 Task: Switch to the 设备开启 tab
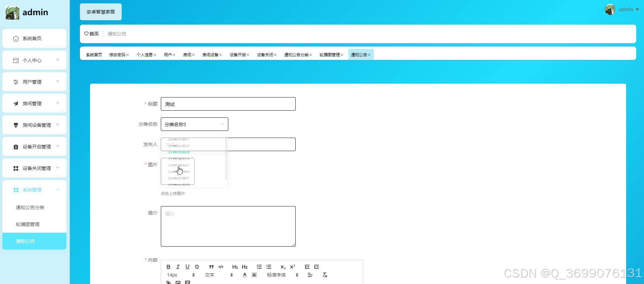pyautogui.click(x=238, y=55)
